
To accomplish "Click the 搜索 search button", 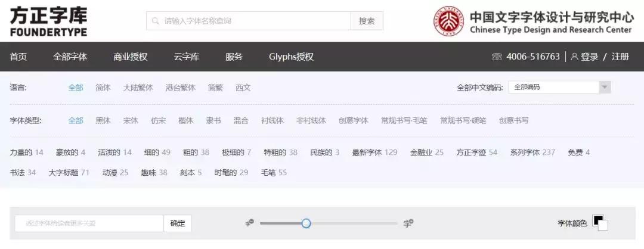I will pyautogui.click(x=367, y=21).
